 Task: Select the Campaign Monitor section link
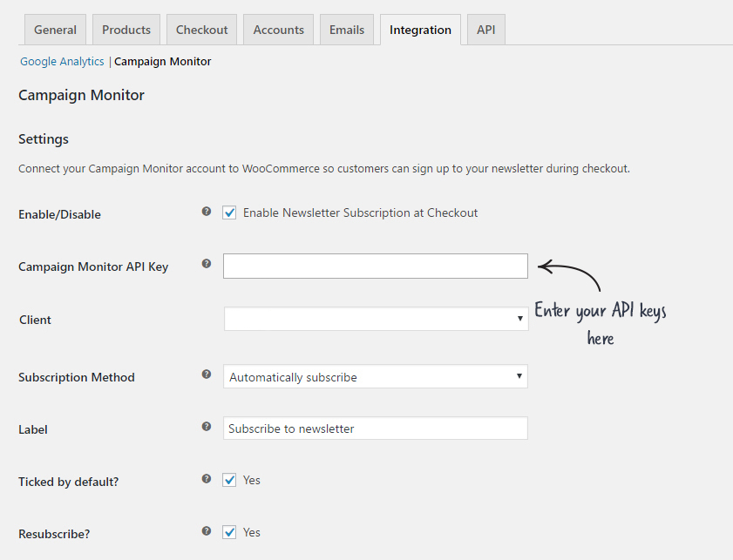tap(163, 62)
